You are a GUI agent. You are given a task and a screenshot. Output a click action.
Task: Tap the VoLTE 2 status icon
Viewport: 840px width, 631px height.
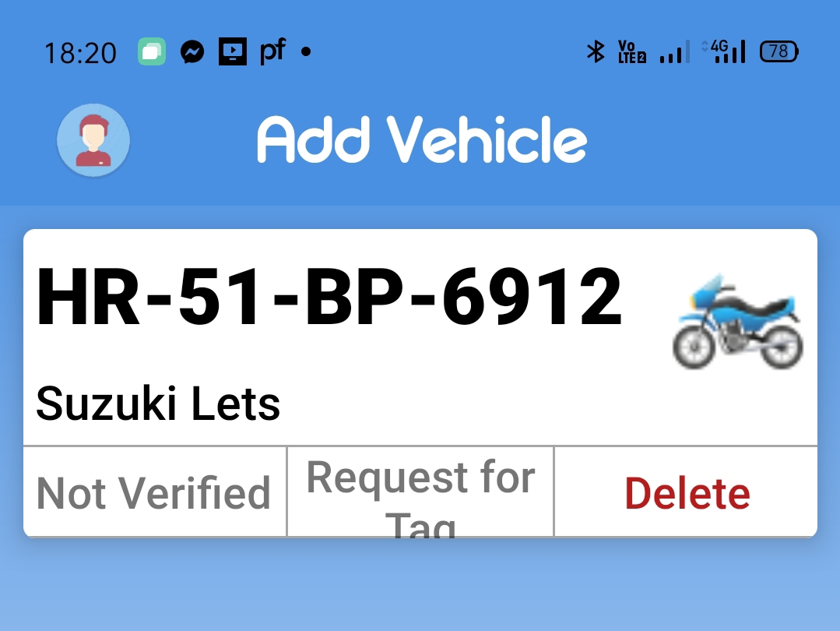(631, 51)
